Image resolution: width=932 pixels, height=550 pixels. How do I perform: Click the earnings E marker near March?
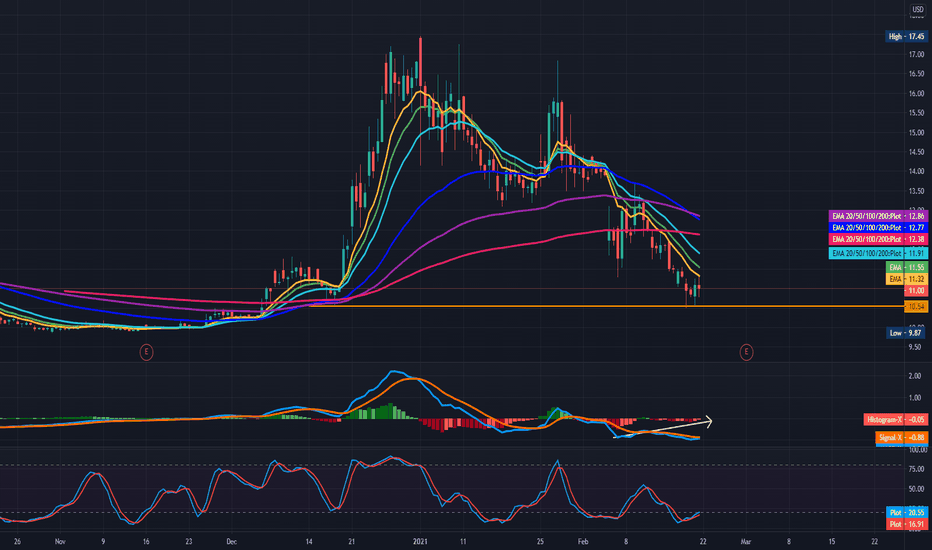pos(746,352)
